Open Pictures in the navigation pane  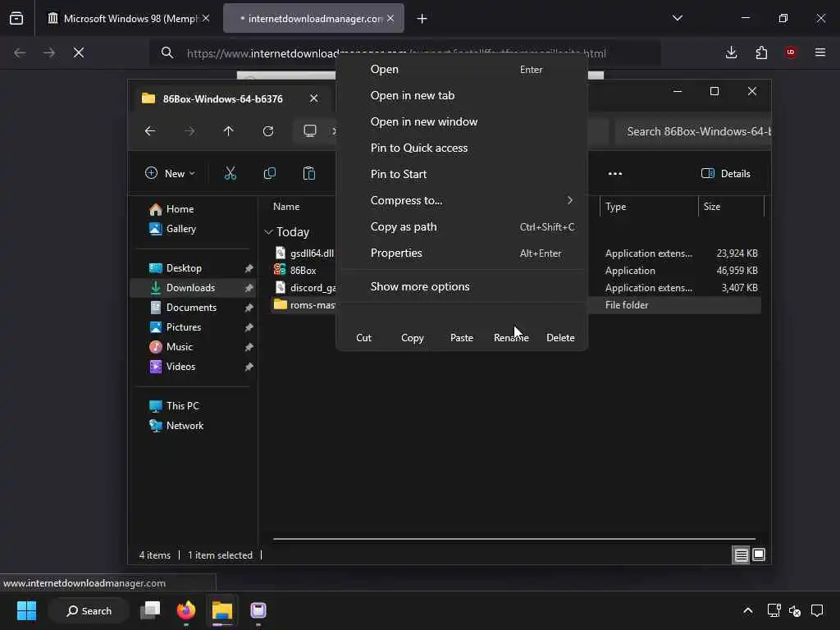183,327
